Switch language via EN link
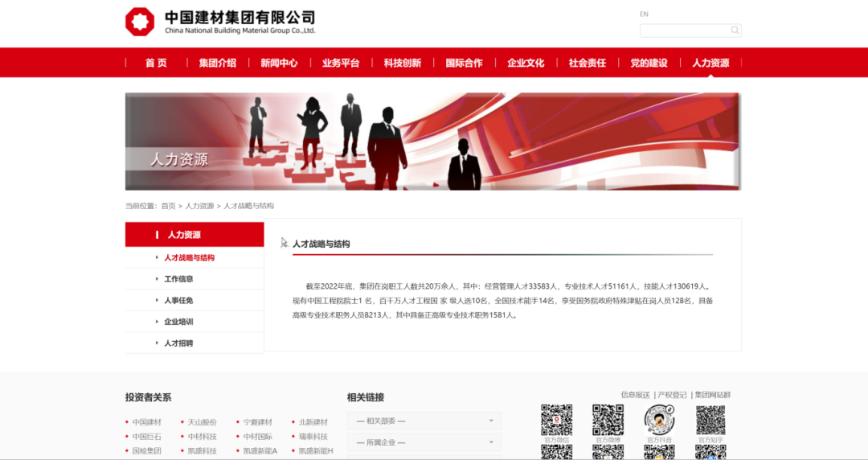Image resolution: width=868 pixels, height=460 pixels. pyautogui.click(x=644, y=14)
